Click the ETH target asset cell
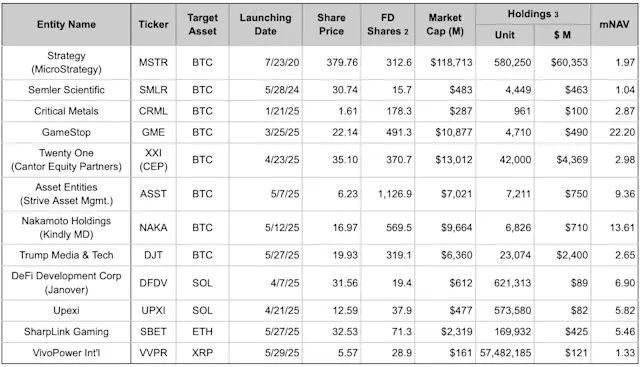The height and width of the screenshot is (367, 640). (202, 331)
